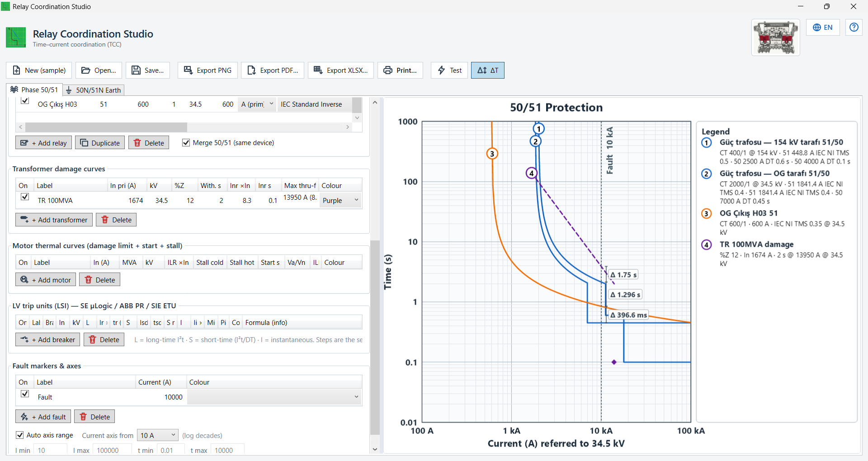The height and width of the screenshot is (461, 868).
Task: Click curve marker 3 on the chart
Action: 492,154
